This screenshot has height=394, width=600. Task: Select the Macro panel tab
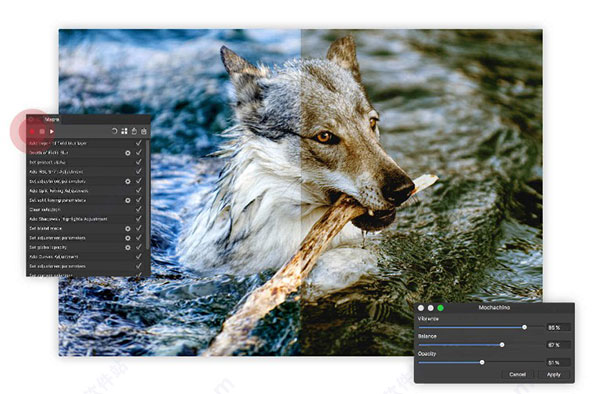(x=51, y=119)
